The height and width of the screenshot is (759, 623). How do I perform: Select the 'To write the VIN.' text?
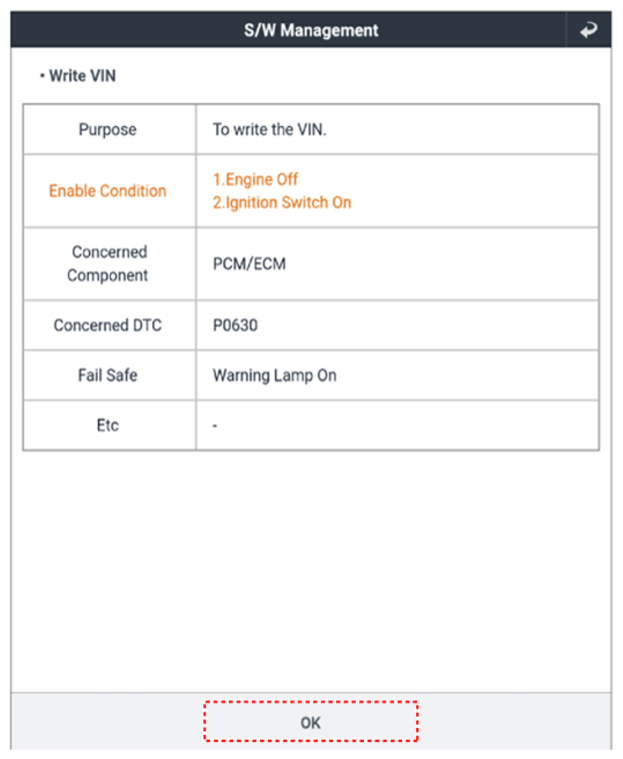click(270, 129)
